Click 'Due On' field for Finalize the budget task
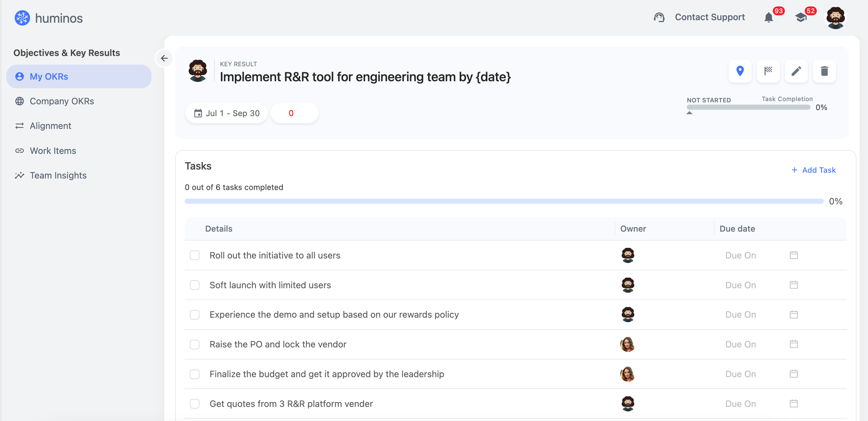 [740, 374]
